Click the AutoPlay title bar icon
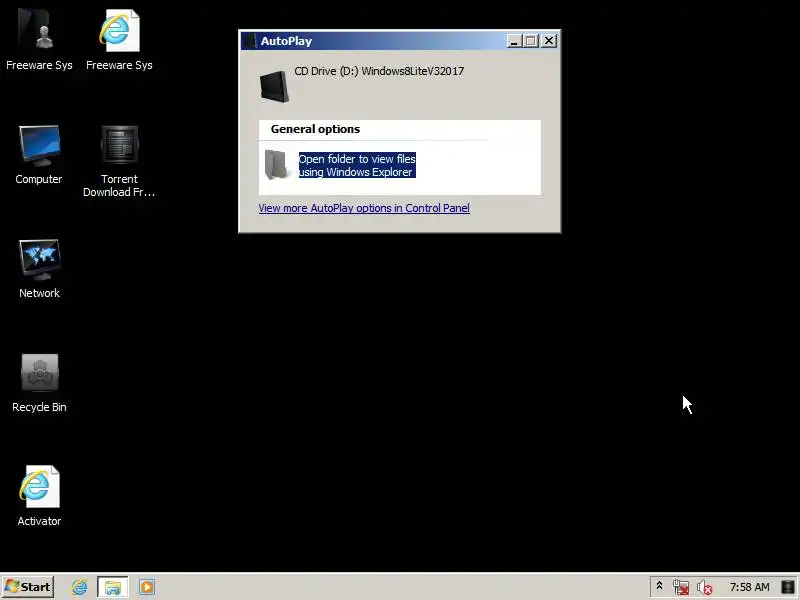Screen dimensions: 800x600 tap(249, 41)
